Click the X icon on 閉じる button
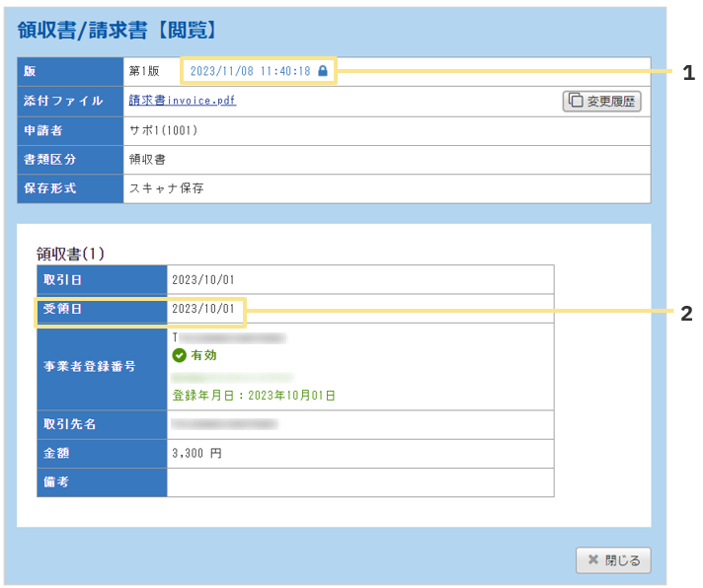Viewport: 703px width, 588px height. [592, 560]
